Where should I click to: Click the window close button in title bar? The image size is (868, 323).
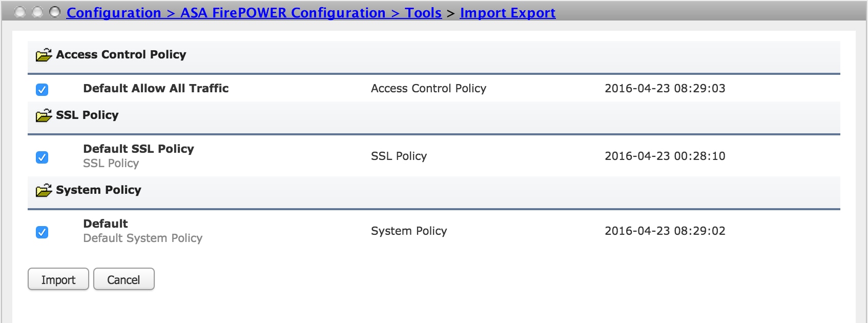[x=20, y=12]
